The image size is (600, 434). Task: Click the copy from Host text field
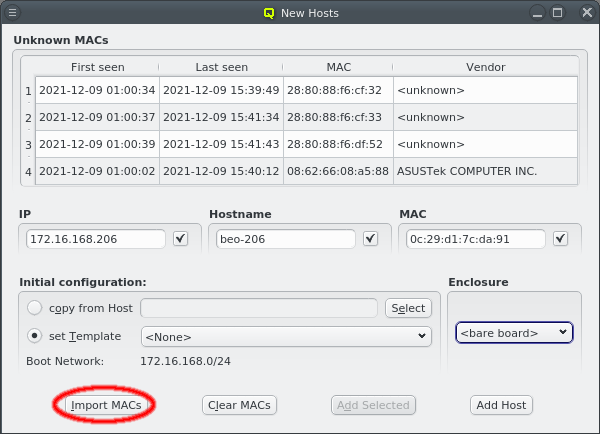[x=259, y=308]
